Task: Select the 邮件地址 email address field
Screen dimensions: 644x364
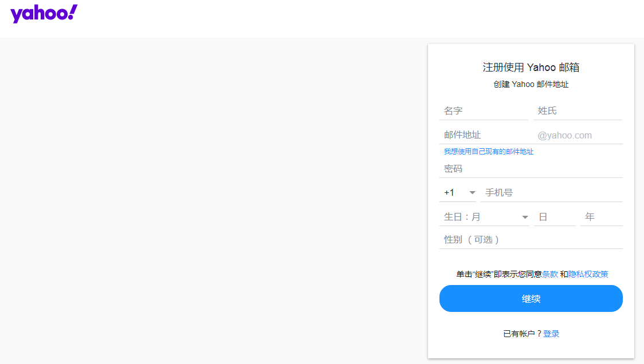Action: 484,134
